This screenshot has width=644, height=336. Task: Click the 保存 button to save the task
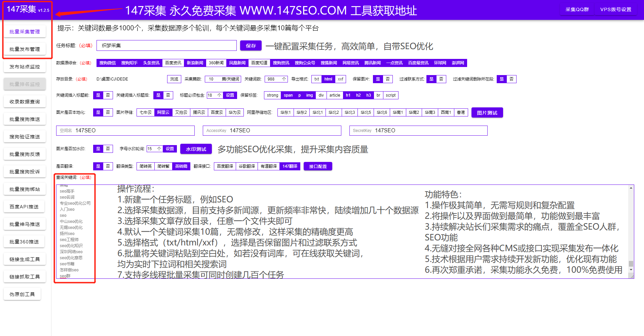pos(251,45)
